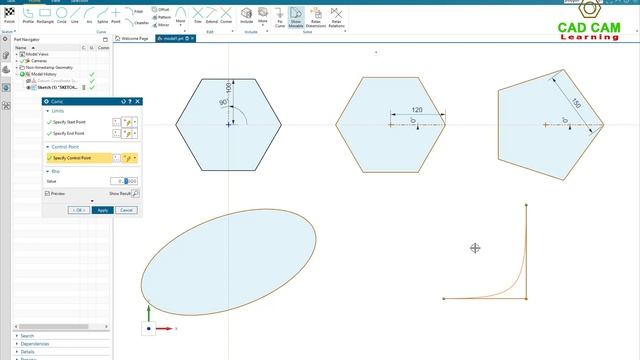Toggle visibility eye of Sketch (1)
This screenshot has width=640, height=360.
pos(29,87)
